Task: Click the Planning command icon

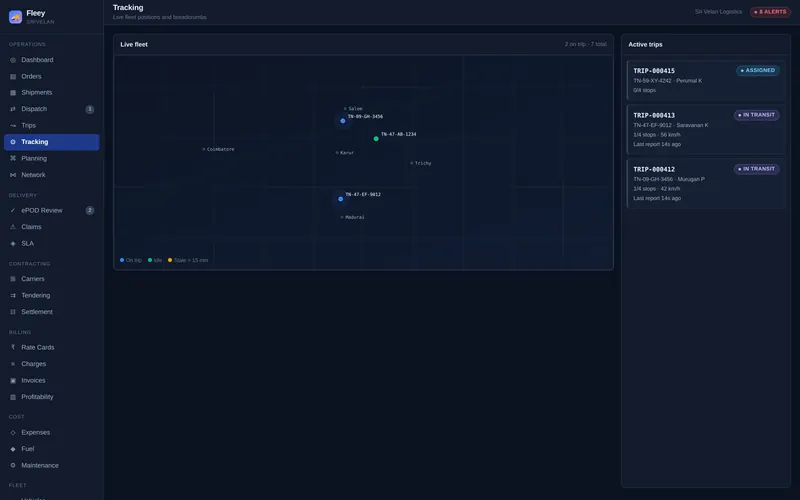Action: click(x=13, y=158)
